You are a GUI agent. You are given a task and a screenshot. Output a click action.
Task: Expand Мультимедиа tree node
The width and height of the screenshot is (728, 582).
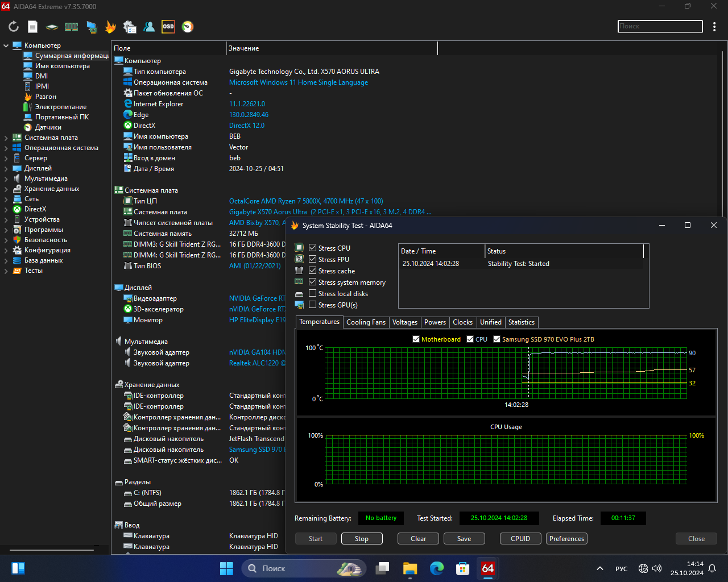click(6, 178)
